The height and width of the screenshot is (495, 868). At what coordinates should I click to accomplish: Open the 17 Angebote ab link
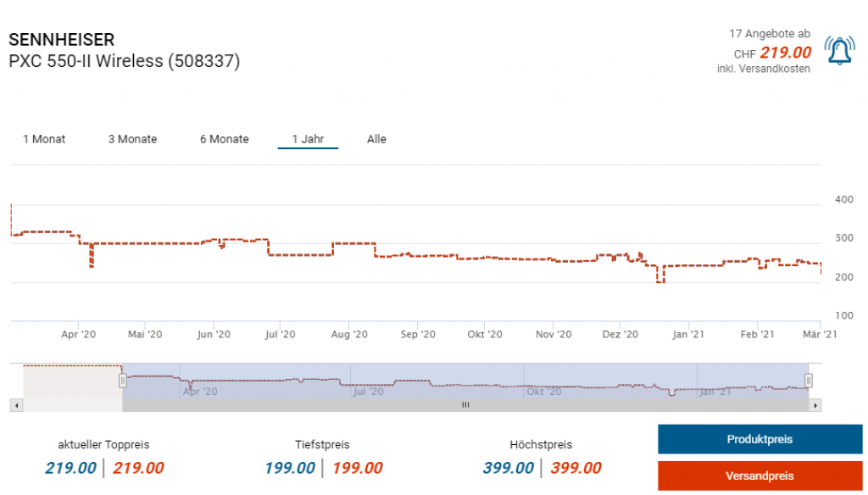point(770,34)
